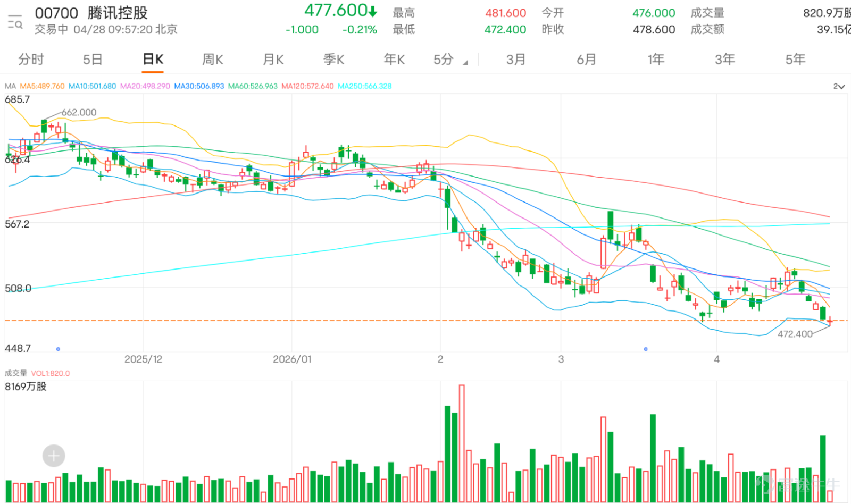Switch to the 5日 chart tab

[x=93, y=60]
